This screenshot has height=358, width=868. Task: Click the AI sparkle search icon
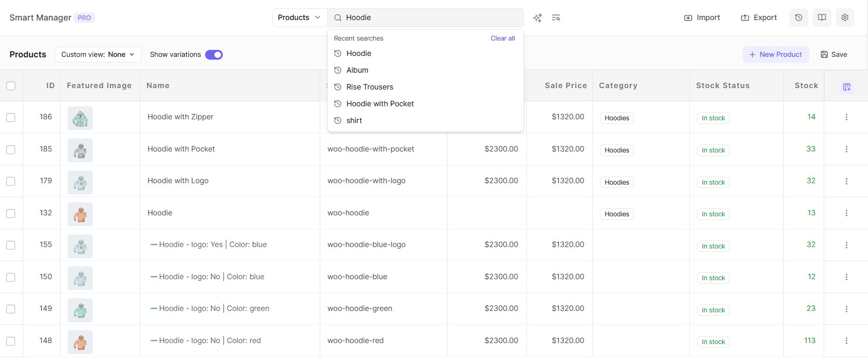coord(537,18)
